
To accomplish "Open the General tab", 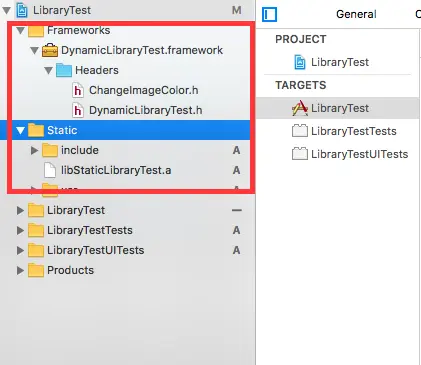I will [356, 14].
